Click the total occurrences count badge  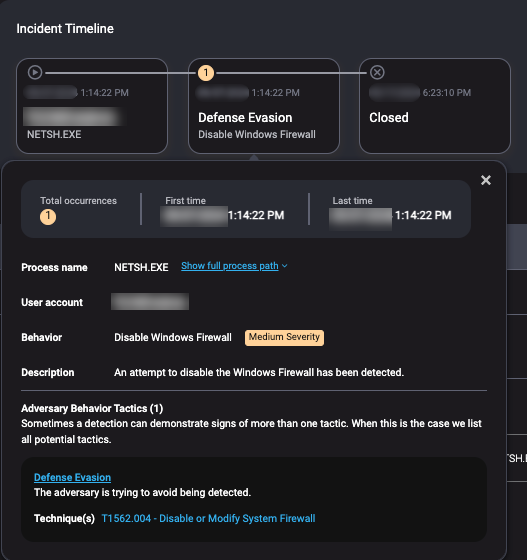[48, 217]
